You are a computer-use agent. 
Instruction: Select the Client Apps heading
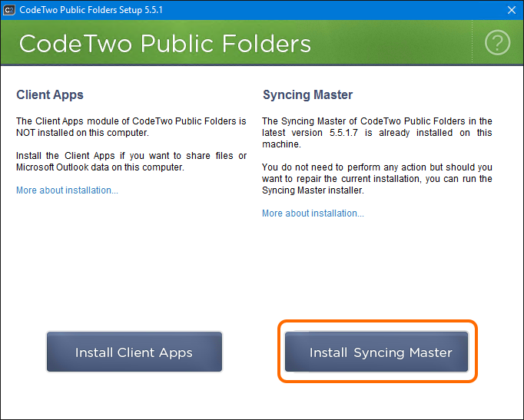[50, 94]
